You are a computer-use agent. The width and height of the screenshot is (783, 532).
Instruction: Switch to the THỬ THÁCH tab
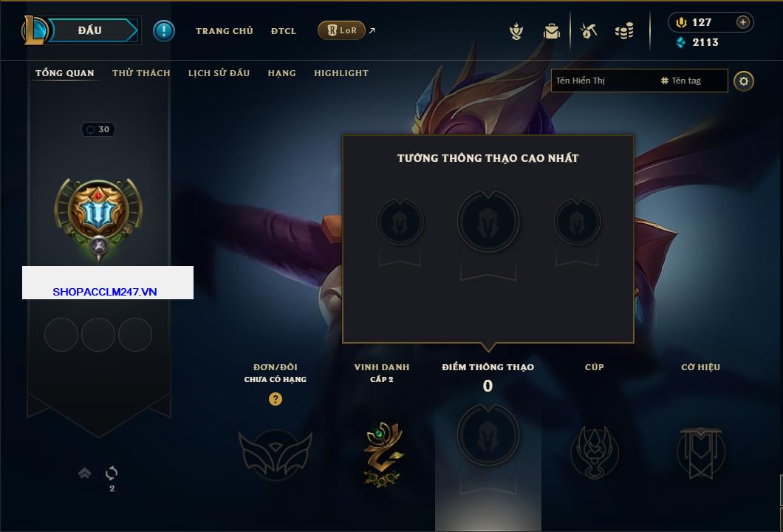[141, 73]
